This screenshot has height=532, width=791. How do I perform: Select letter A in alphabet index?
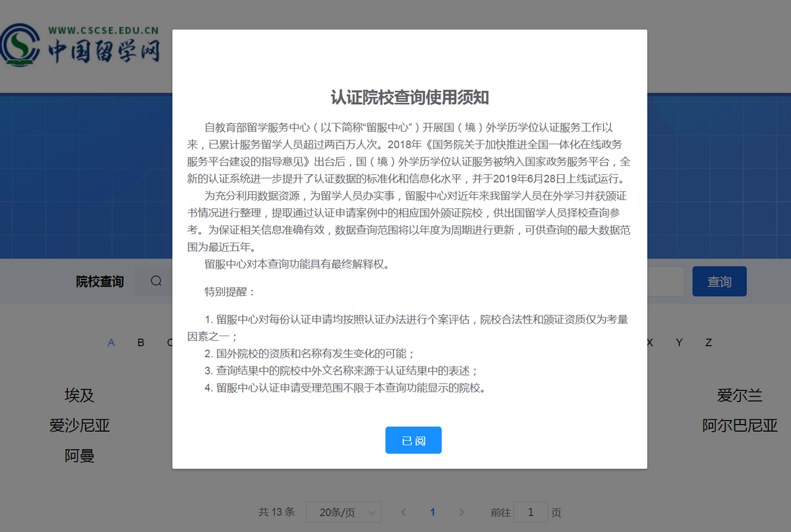click(111, 342)
